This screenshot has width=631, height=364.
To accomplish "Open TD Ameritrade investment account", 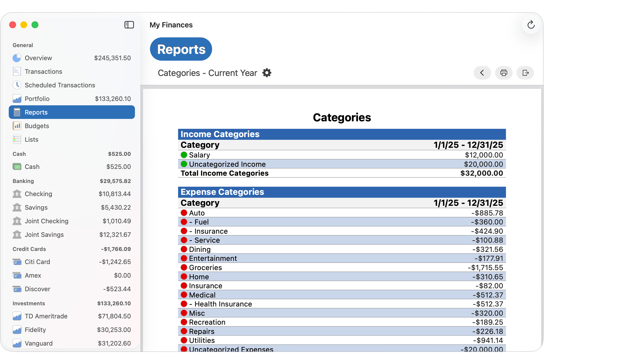I will [x=46, y=316].
